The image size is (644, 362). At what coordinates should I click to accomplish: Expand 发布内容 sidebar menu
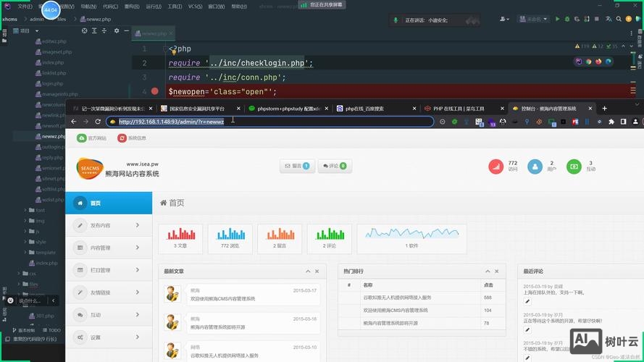tap(109, 225)
